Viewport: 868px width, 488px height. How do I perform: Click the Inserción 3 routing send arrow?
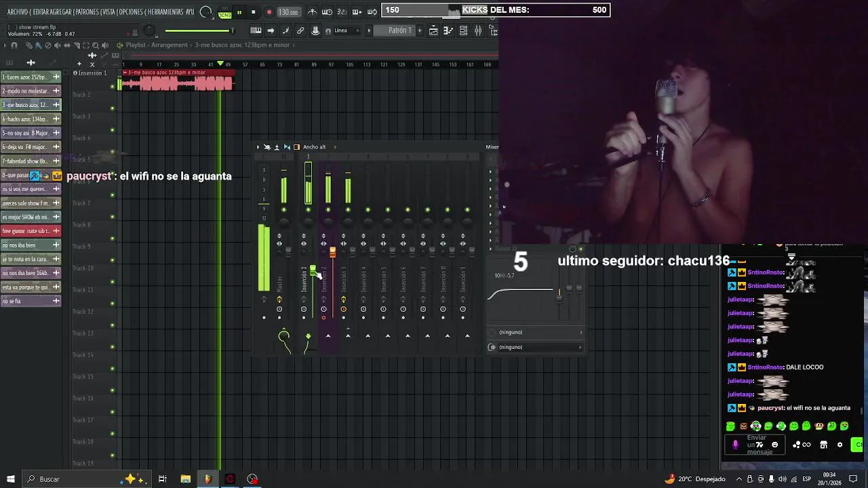[348, 335]
